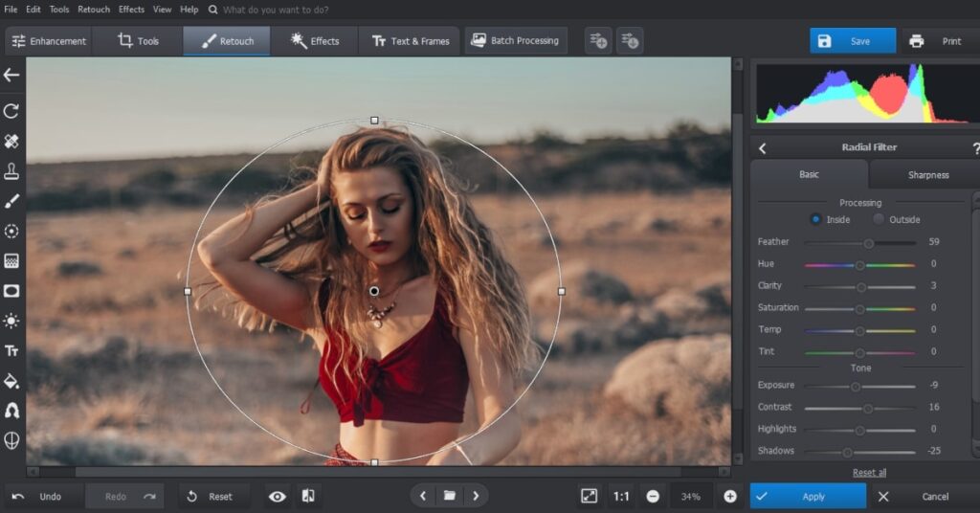The image size is (980, 513).
Task: Click the Shadows slider handle
Action: point(847,453)
